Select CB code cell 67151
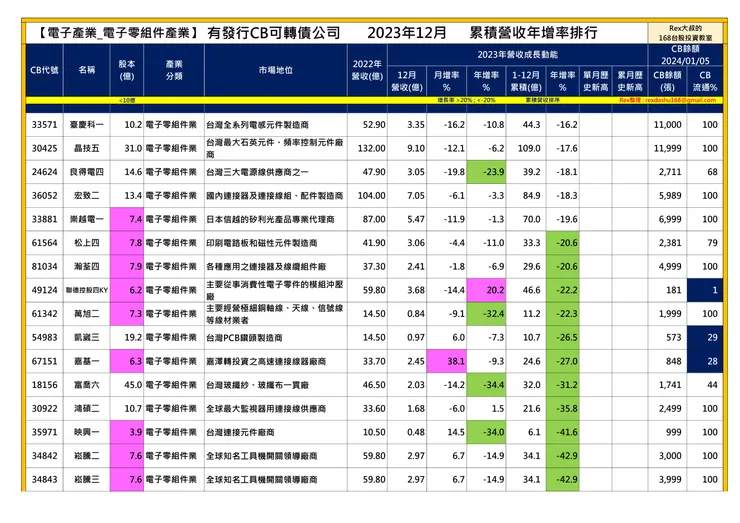 point(44,361)
